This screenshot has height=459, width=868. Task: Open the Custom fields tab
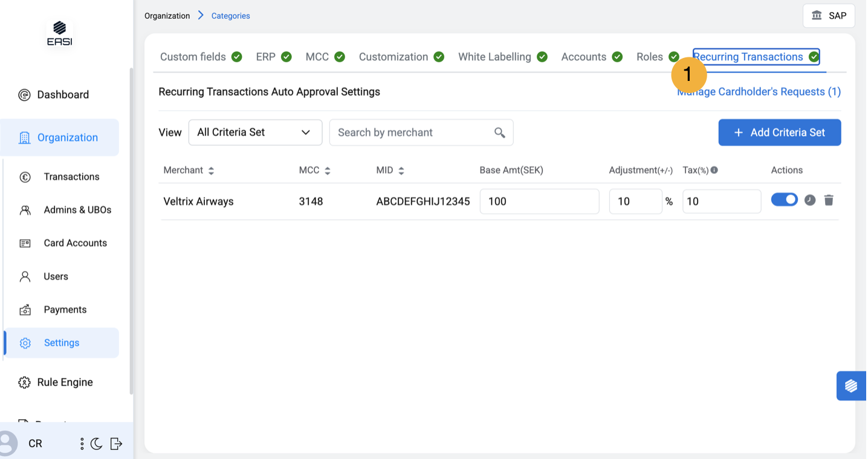click(193, 57)
